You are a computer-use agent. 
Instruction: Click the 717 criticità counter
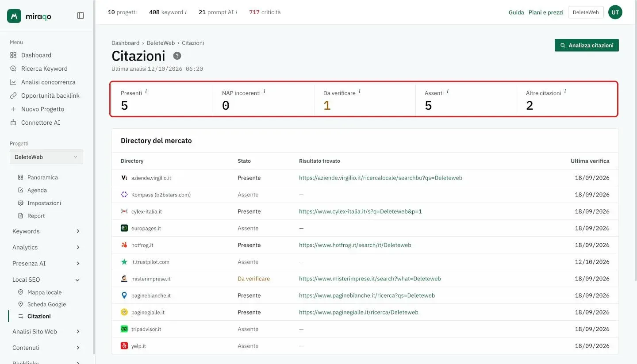(265, 12)
